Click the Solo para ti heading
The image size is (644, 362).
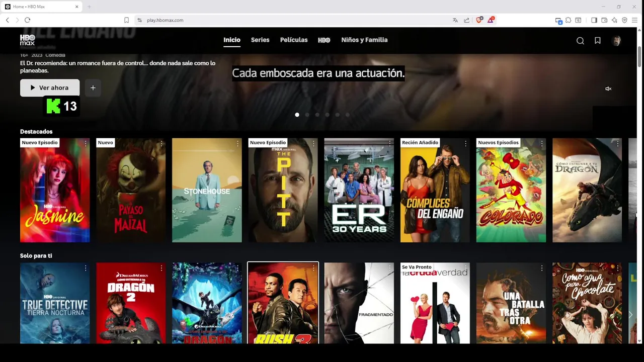[x=36, y=256]
